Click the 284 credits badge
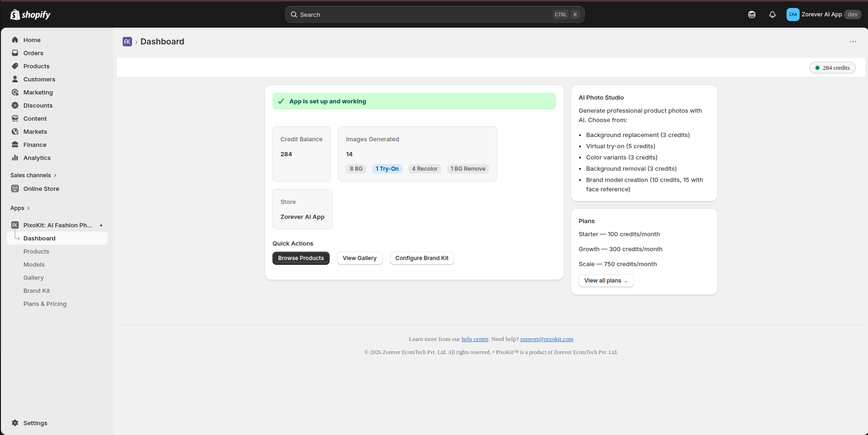The width and height of the screenshot is (868, 435). (832, 68)
